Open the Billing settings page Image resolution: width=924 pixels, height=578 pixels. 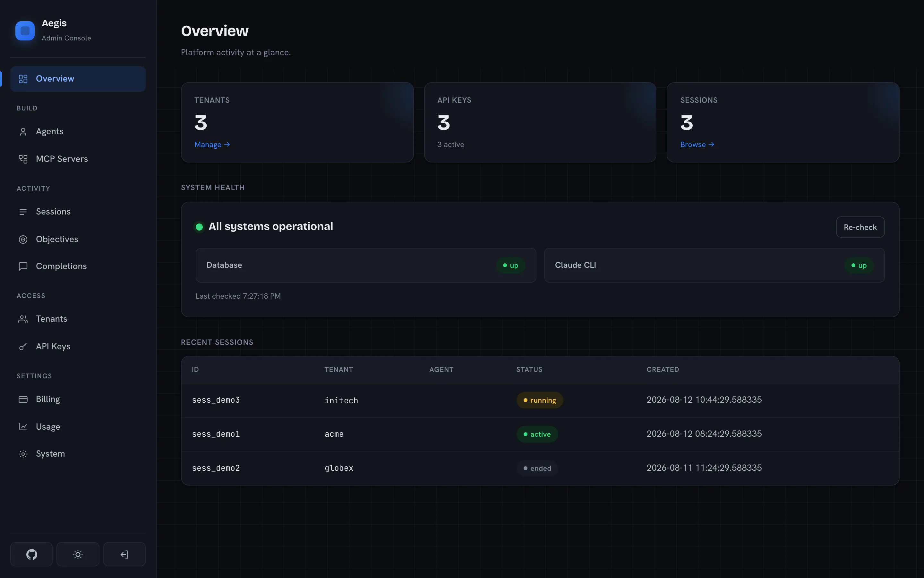click(x=78, y=399)
